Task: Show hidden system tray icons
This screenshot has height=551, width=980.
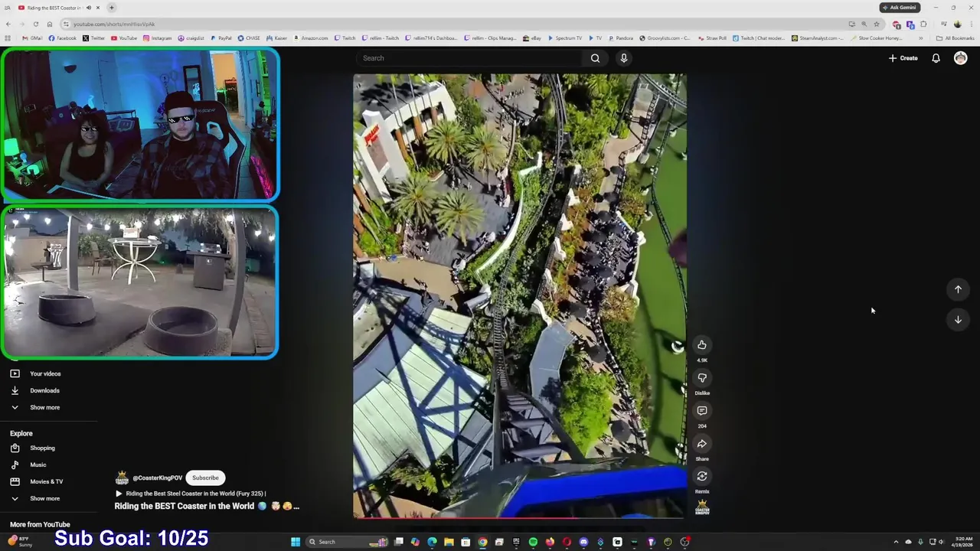Action: pyautogui.click(x=896, y=542)
